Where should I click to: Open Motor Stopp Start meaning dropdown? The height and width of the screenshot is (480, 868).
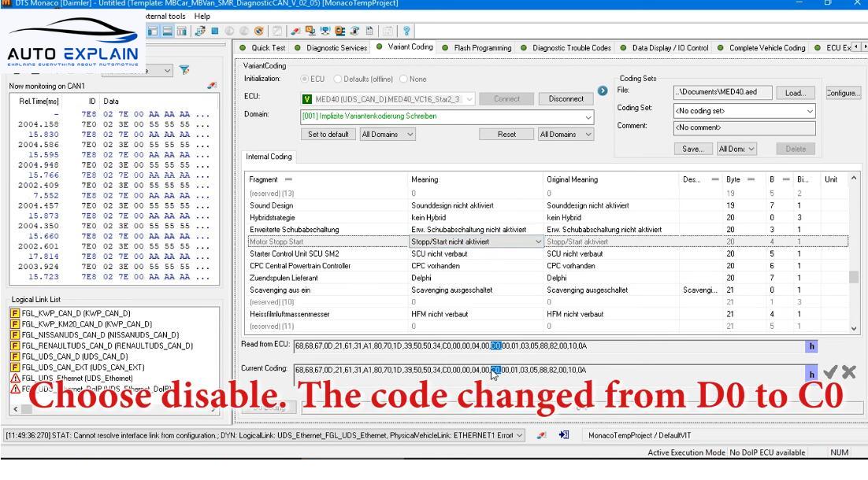click(538, 242)
